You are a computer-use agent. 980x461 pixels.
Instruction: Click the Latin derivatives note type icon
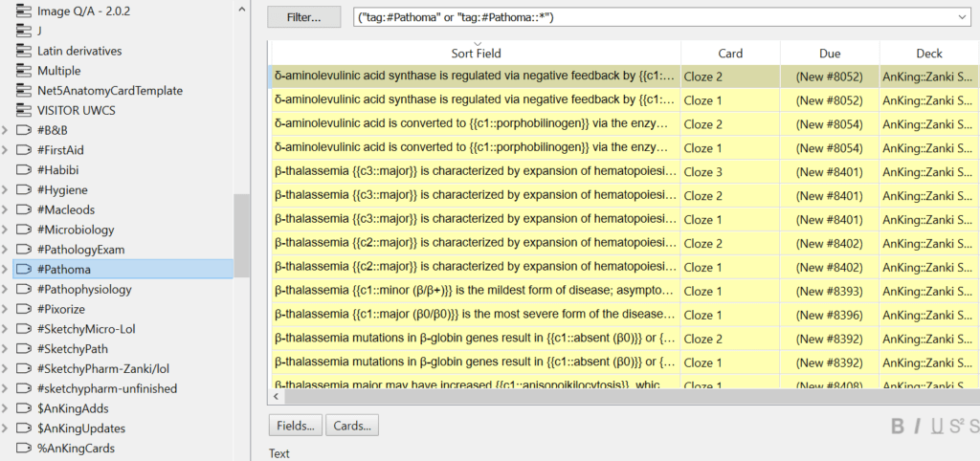coord(23,51)
